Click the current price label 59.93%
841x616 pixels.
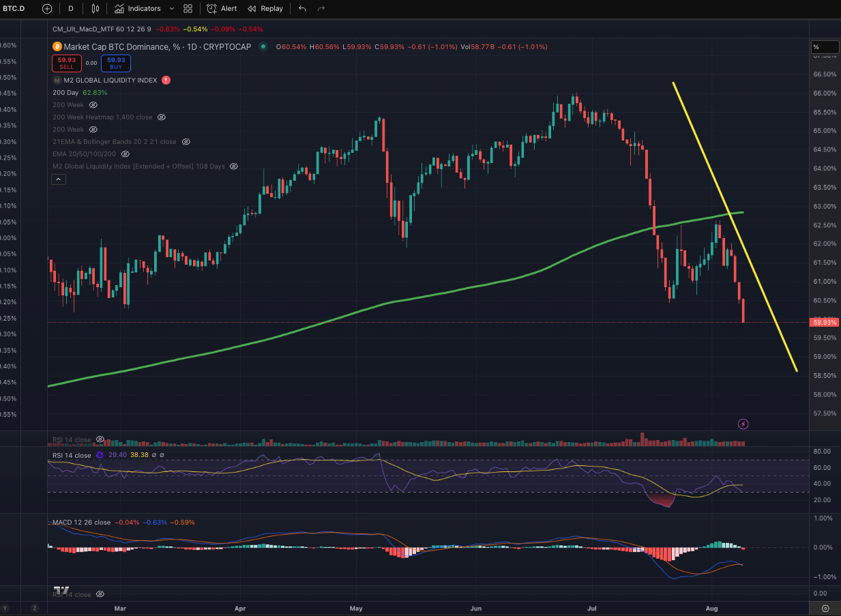click(x=823, y=322)
